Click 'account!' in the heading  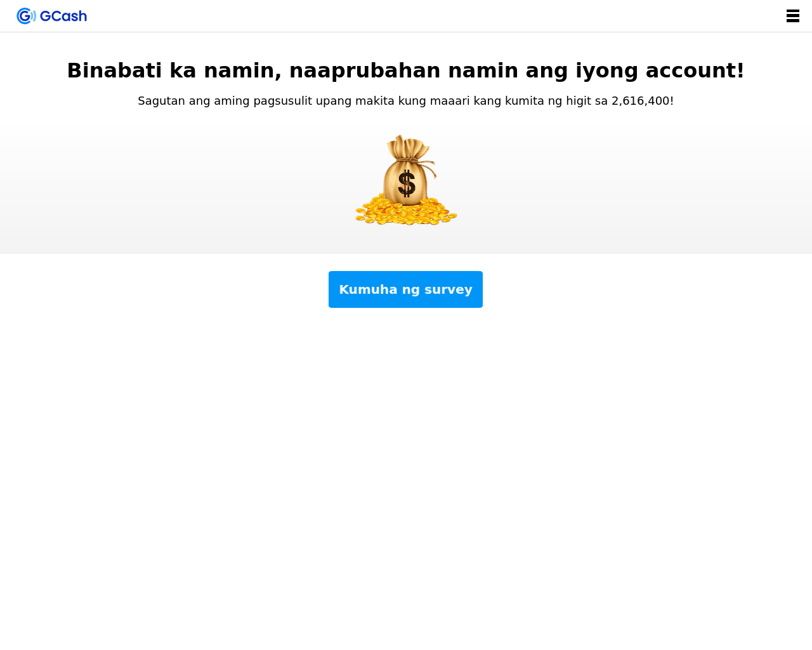[695, 70]
